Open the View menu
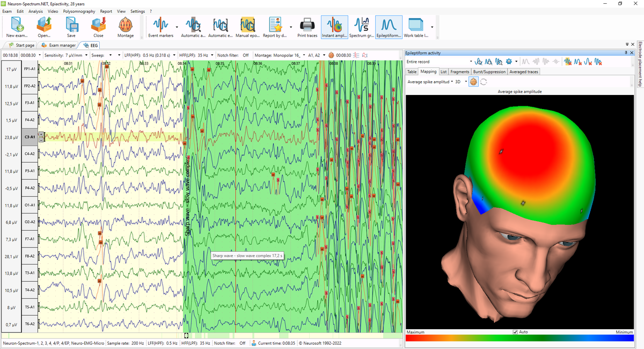644x349 pixels. [121, 11]
